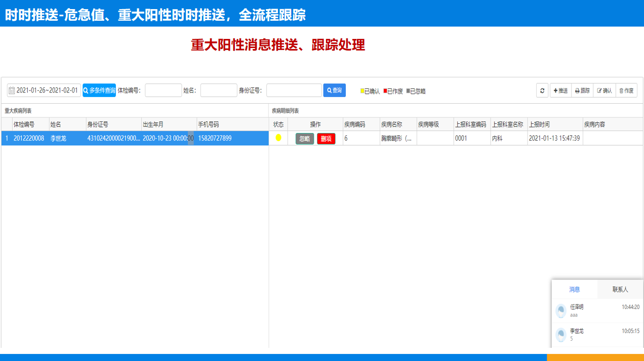Switch to the 消息 messages tab
The width and height of the screenshot is (644, 361).
pos(575,289)
